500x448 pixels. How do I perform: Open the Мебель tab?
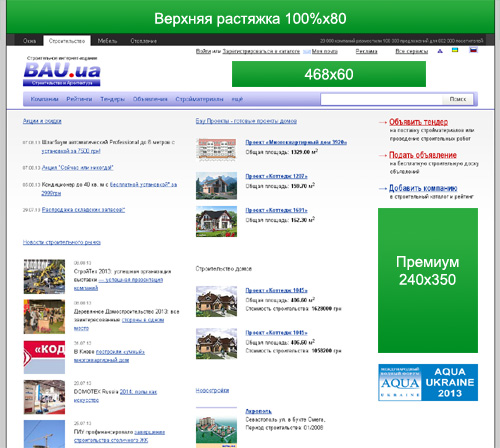coord(107,41)
